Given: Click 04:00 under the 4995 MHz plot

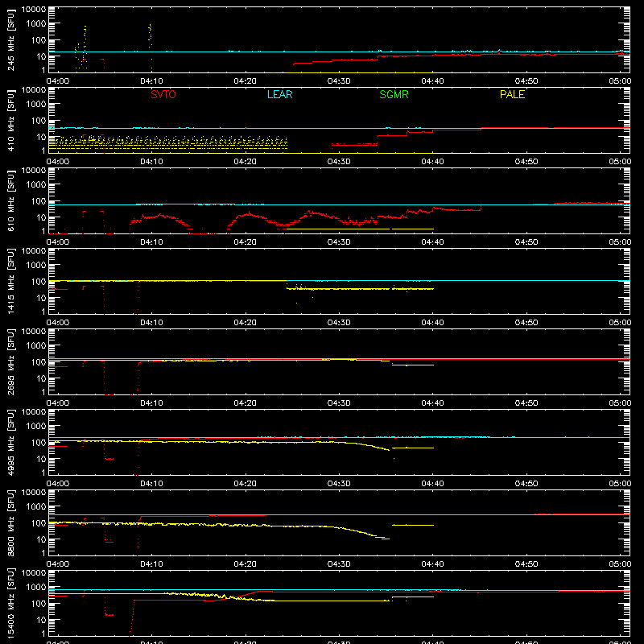Looking at the screenshot, I should pyautogui.click(x=57, y=484).
